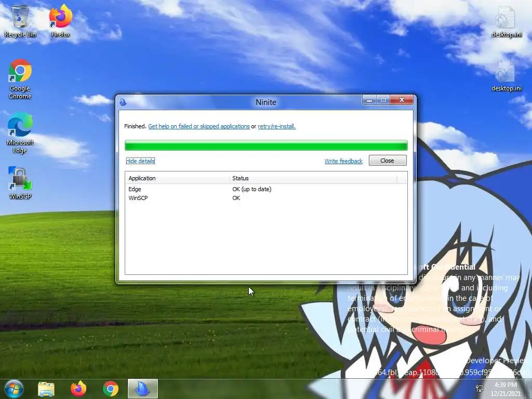Open the Recycle Bin desktop icon

[20, 20]
